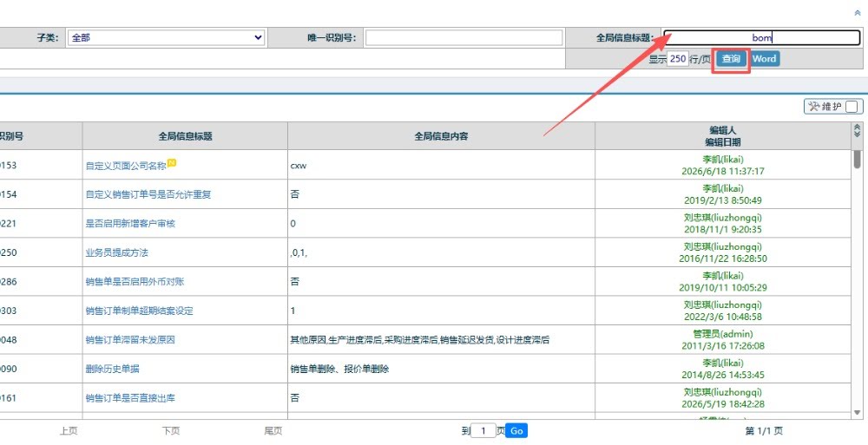Image resolution: width=868 pixels, height=445 pixels.
Task: Jump to last page via 尾页
Action: pyautogui.click(x=273, y=430)
